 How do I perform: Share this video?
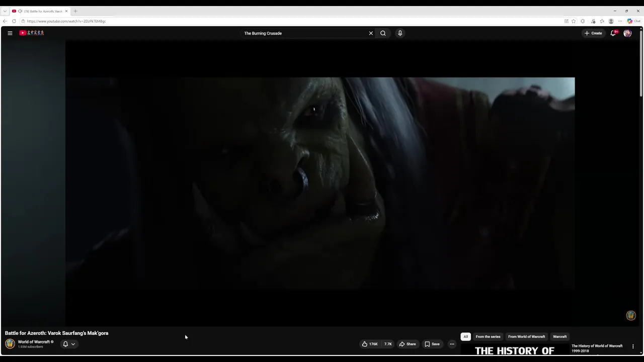coord(408,344)
